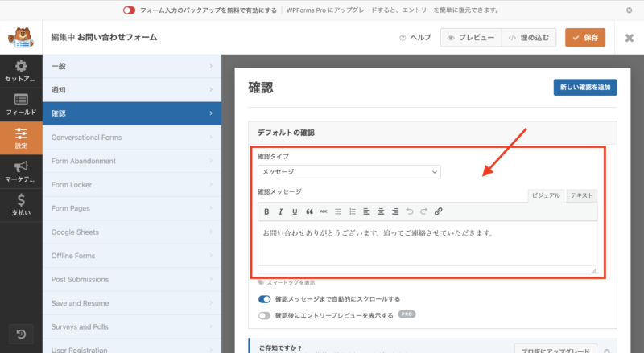Open the Offline Forms settings

click(132, 256)
